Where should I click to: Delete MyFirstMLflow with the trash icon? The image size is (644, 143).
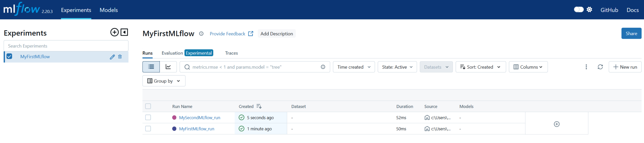120,57
